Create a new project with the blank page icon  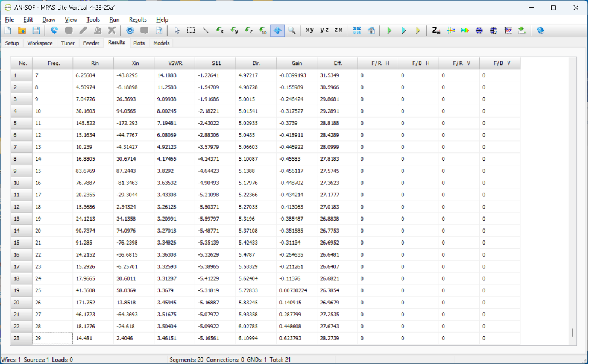pos(8,31)
